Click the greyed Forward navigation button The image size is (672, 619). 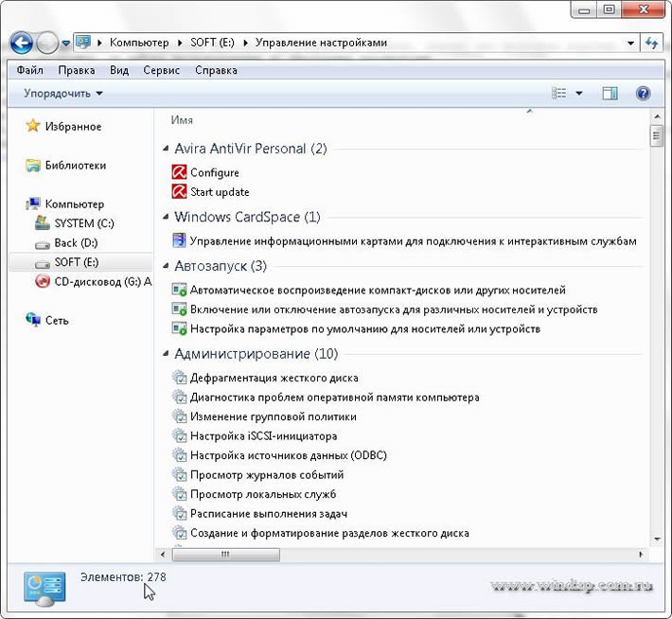(x=47, y=43)
